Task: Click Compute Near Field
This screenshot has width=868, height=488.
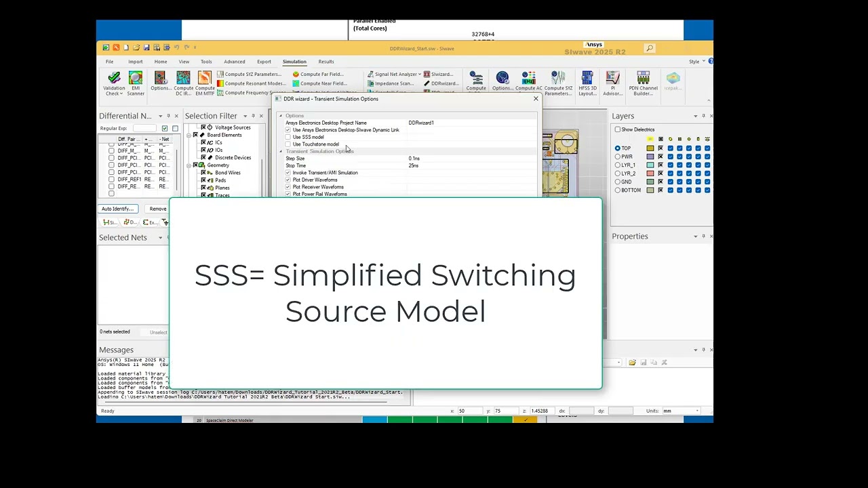Action: pyautogui.click(x=319, y=83)
